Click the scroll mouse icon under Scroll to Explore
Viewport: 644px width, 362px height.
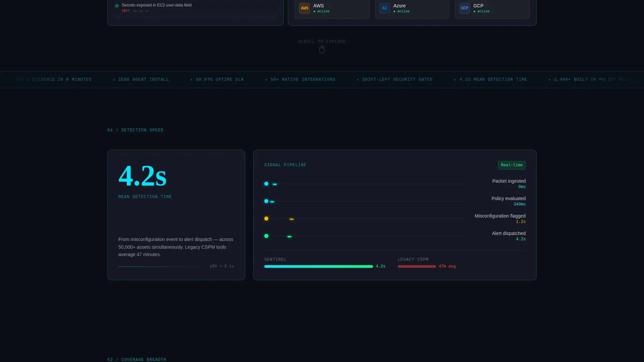(x=322, y=50)
